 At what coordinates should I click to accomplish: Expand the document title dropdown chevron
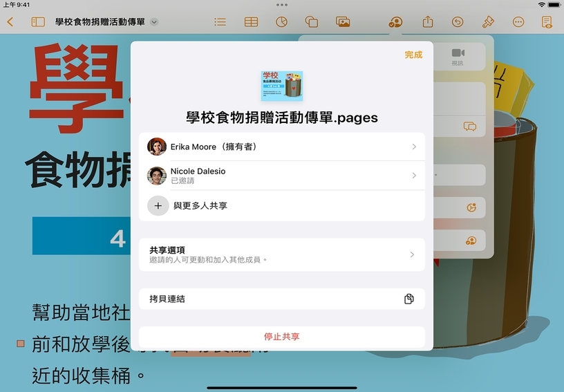tap(154, 22)
